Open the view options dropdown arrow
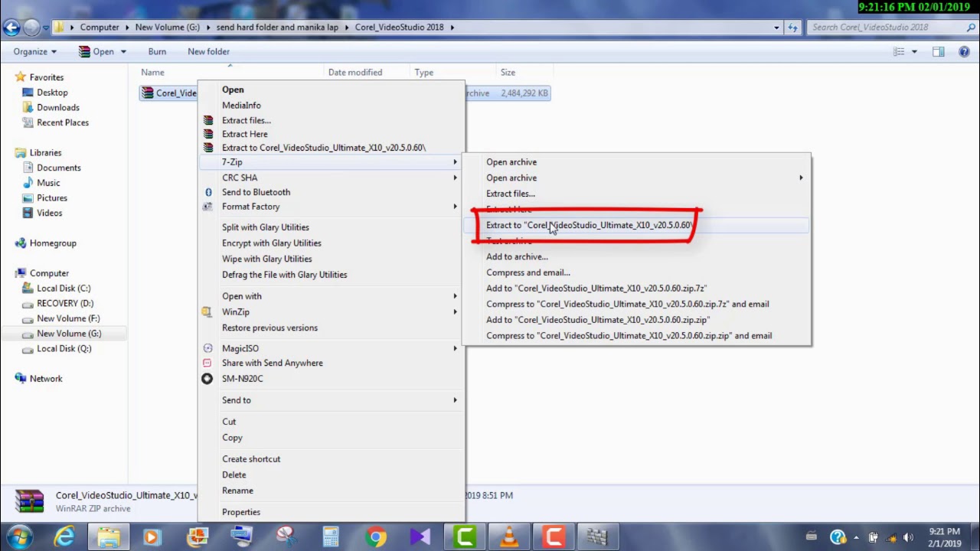The width and height of the screenshot is (980, 551). click(x=914, y=51)
